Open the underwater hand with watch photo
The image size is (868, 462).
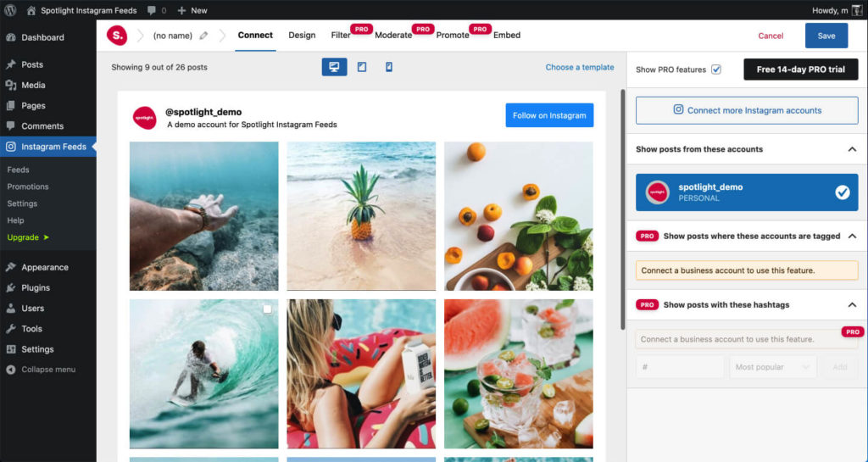click(203, 216)
